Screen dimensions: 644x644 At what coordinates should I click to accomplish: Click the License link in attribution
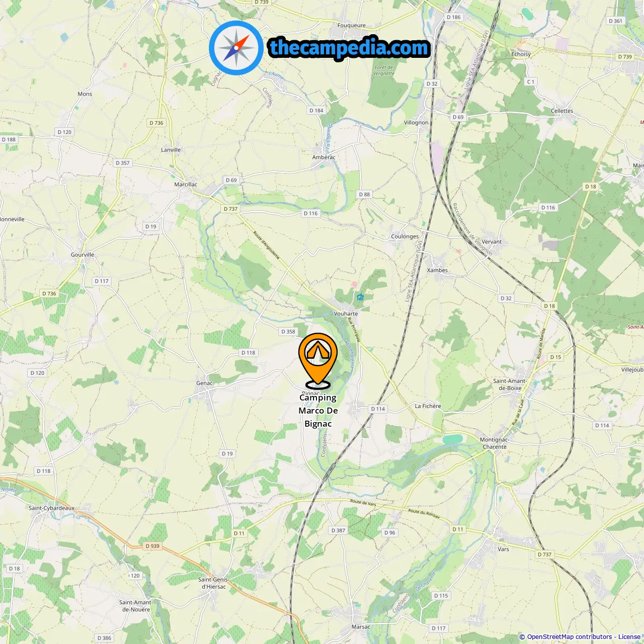(629, 637)
